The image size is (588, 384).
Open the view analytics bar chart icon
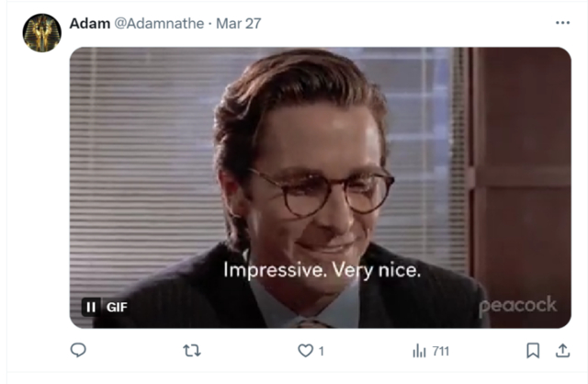(x=420, y=350)
